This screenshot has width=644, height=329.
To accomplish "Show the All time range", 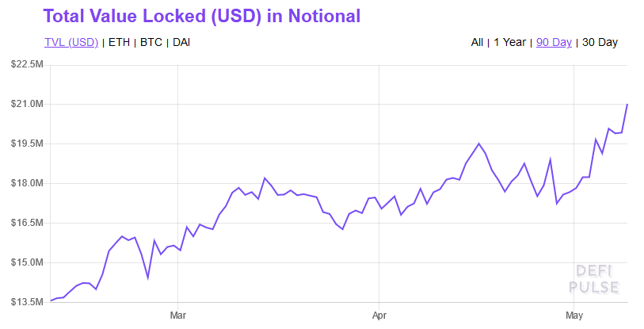I will coord(477,42).
